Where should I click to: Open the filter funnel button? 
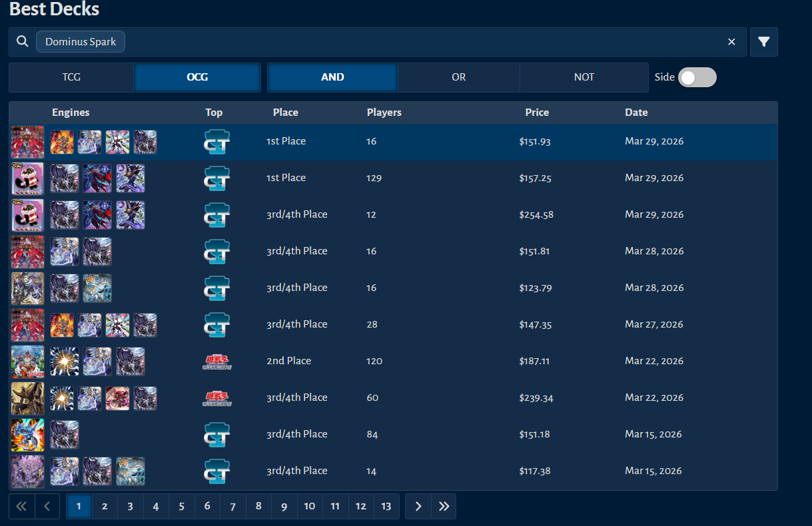click(x=764, y=42)
